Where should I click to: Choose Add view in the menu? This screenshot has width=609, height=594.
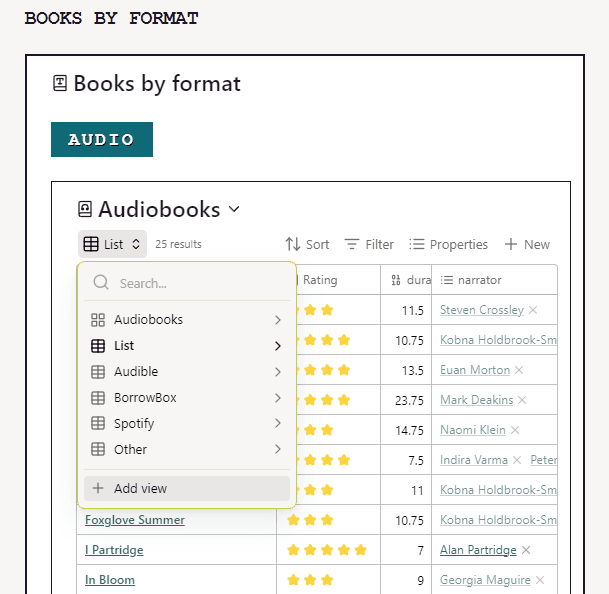click(x=140, y=489)
